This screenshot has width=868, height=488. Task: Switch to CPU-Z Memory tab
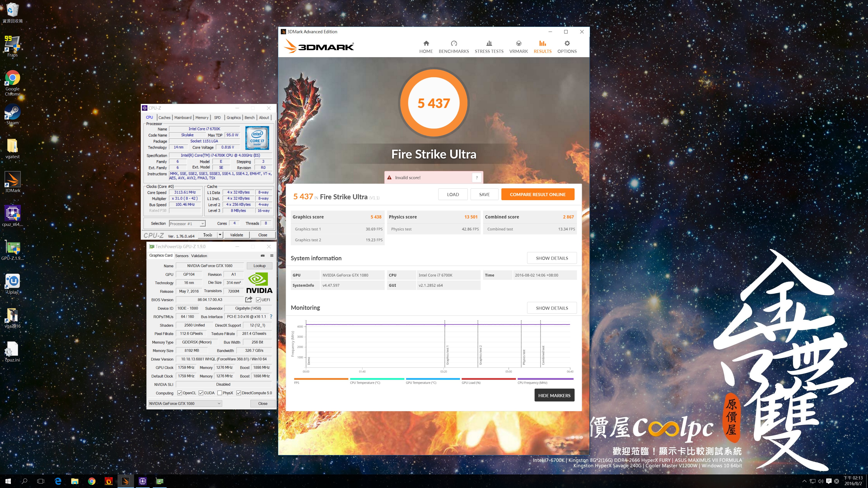coord(202,117)
